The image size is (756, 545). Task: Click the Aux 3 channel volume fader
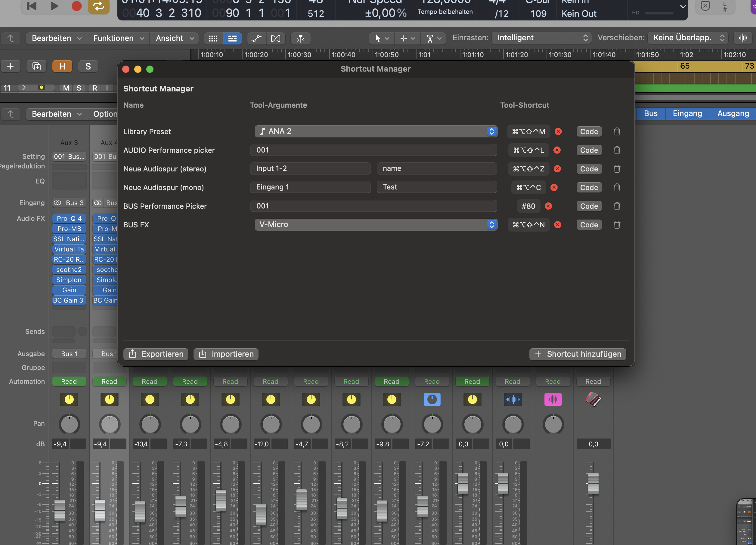[59, 510]
